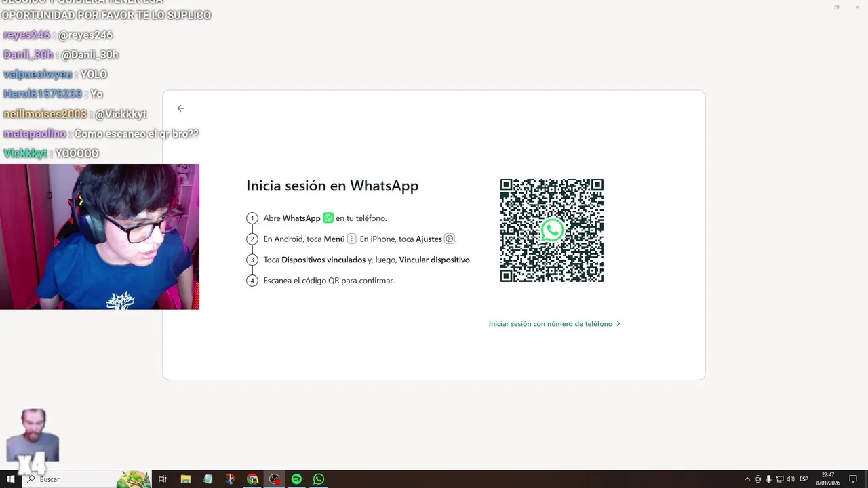Viewport: 868px width, 488px height.
Task: Go back with the left arrow
Action: click(180, 108)
